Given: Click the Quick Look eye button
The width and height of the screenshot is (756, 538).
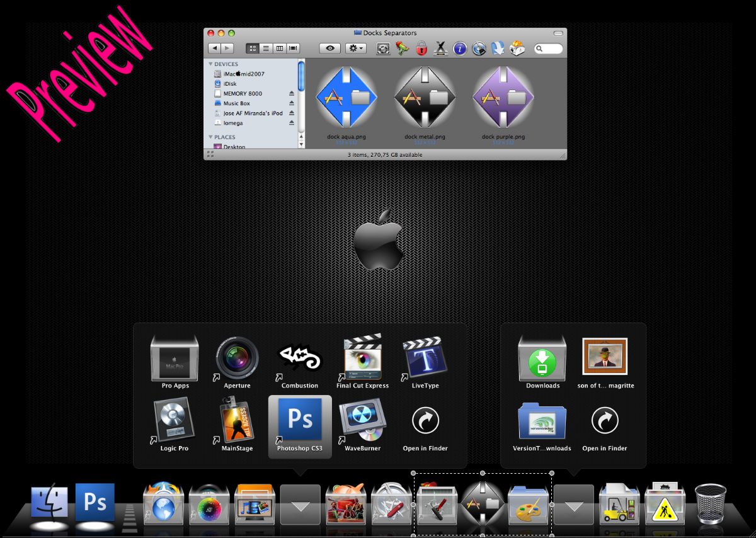Looking at the screenshot, I should (x=330, y=49).
